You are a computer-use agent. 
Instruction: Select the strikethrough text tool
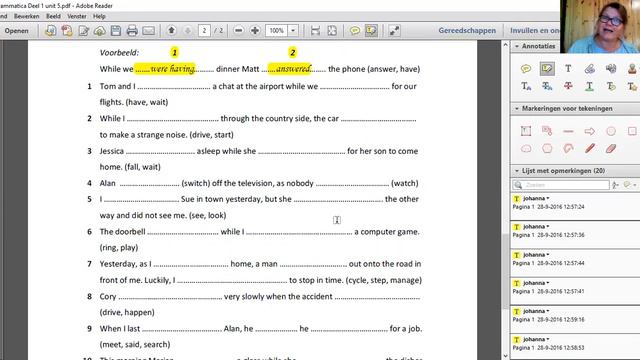[568, 86]
